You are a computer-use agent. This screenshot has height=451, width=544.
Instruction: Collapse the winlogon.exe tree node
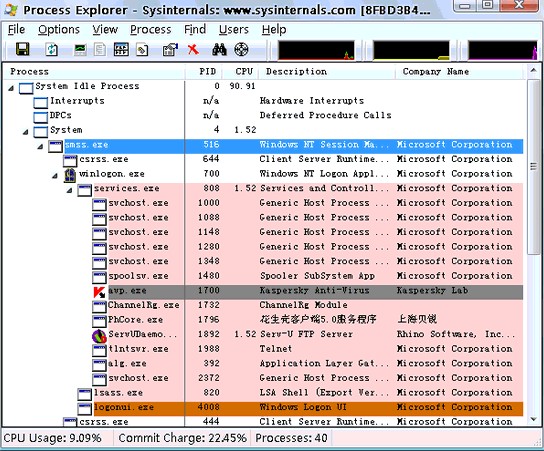(55, 176)
